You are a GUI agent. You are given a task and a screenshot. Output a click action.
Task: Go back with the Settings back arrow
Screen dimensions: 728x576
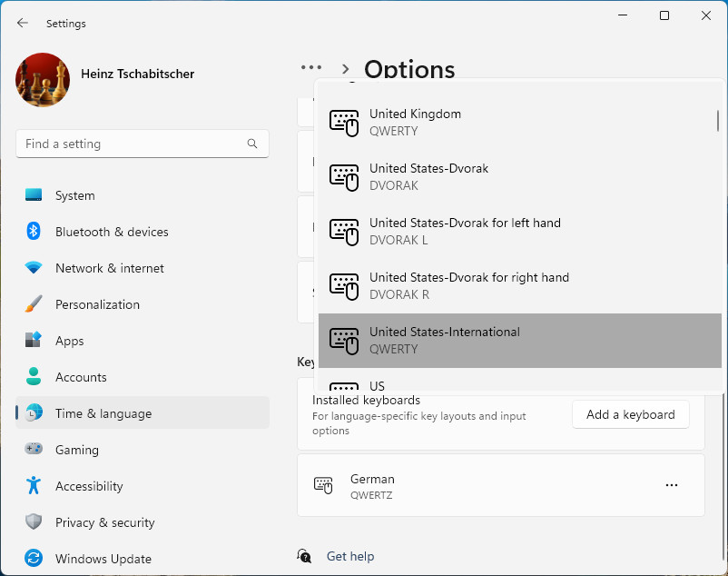coord(23,23)
